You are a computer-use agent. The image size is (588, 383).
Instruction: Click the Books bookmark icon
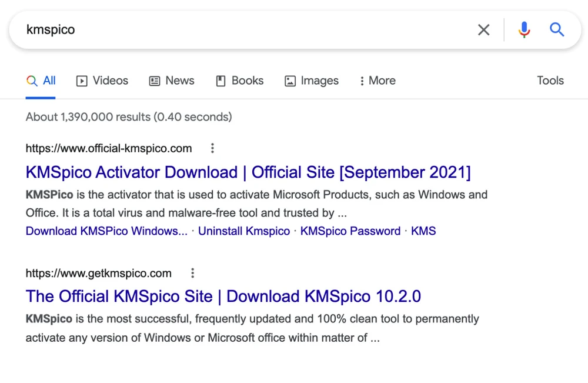point(221,81)
